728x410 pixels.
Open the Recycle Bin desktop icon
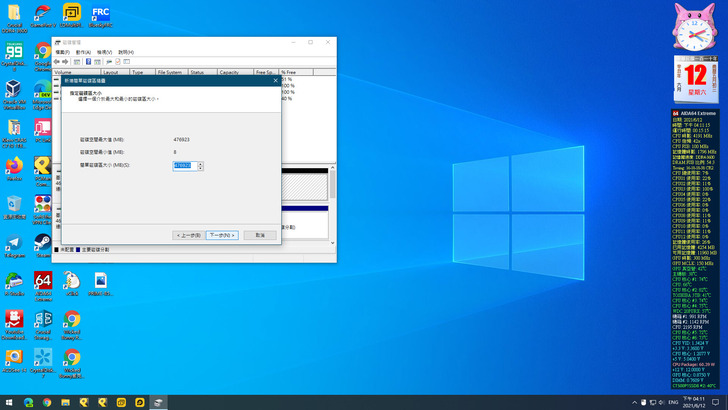click(14, 204)
